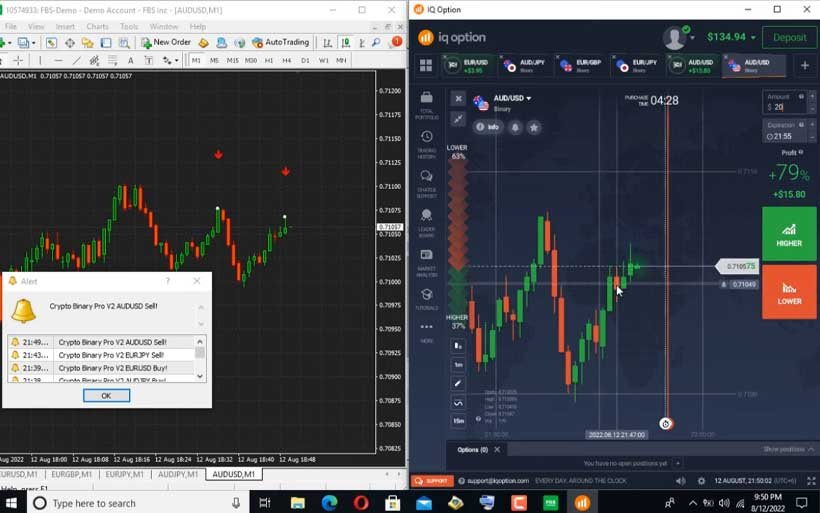
Task: Add AUD/USD to favorites with the star icon
Action: pos(534,128)
